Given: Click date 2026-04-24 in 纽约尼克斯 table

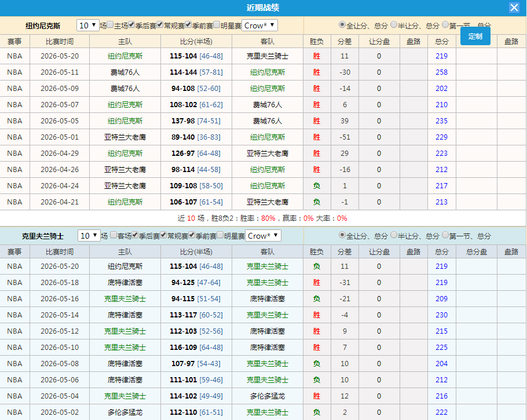Looking at the screenshot, I should coord(60,185).
